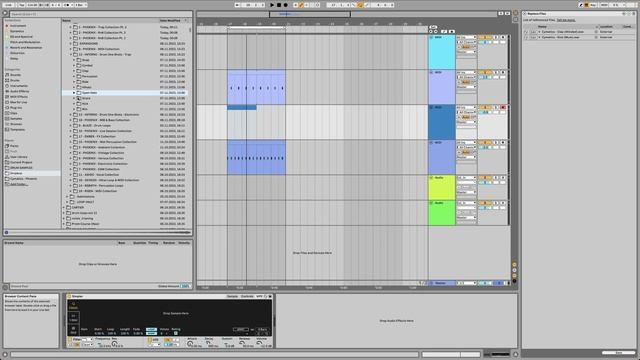This screenshot has height=360, width=640.
Task: Toggle Simpler's Filter on/off switch
Action: (70, 339)
